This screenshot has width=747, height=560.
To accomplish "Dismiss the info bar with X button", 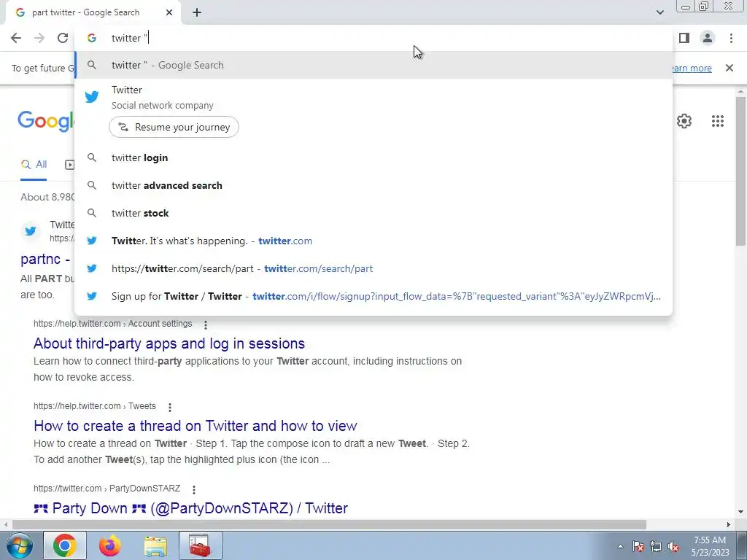I will (x=729, y=68).
